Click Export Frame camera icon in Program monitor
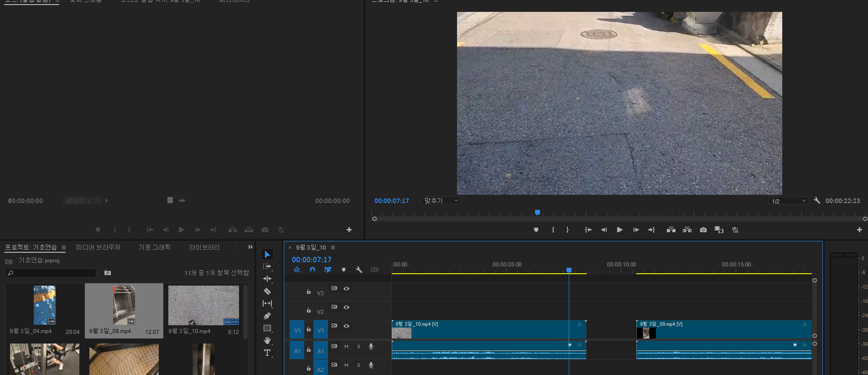 703,230
